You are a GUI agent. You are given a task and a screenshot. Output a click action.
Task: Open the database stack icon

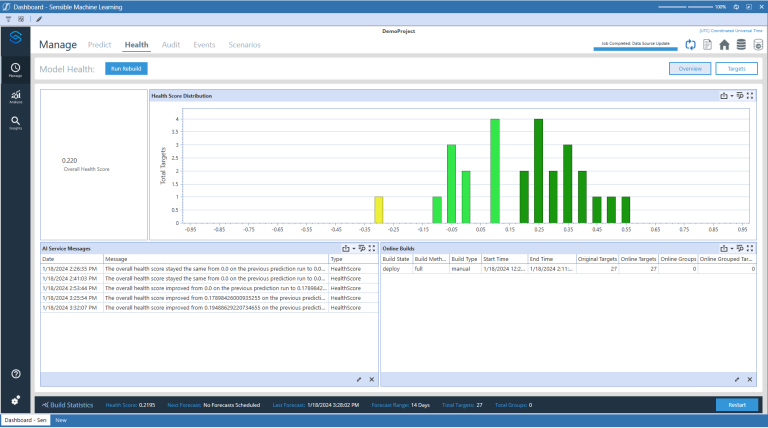click(x=741, y=45)
